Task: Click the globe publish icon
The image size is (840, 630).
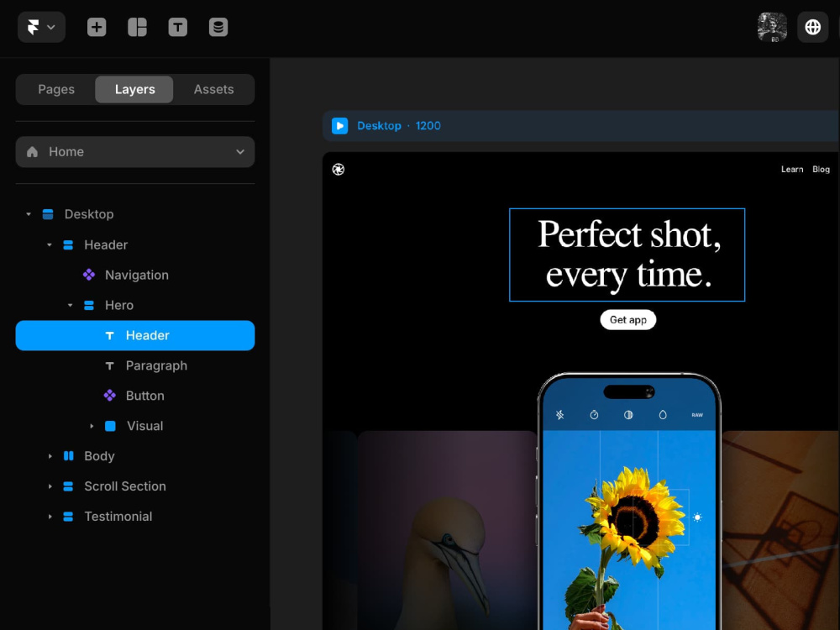Action: click(x=812, y=27)
